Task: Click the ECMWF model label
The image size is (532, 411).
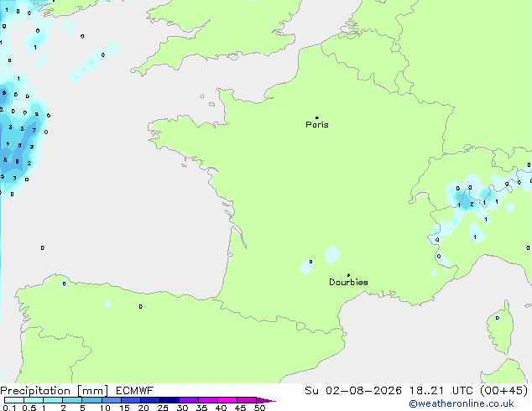Action: coord(135,391)
